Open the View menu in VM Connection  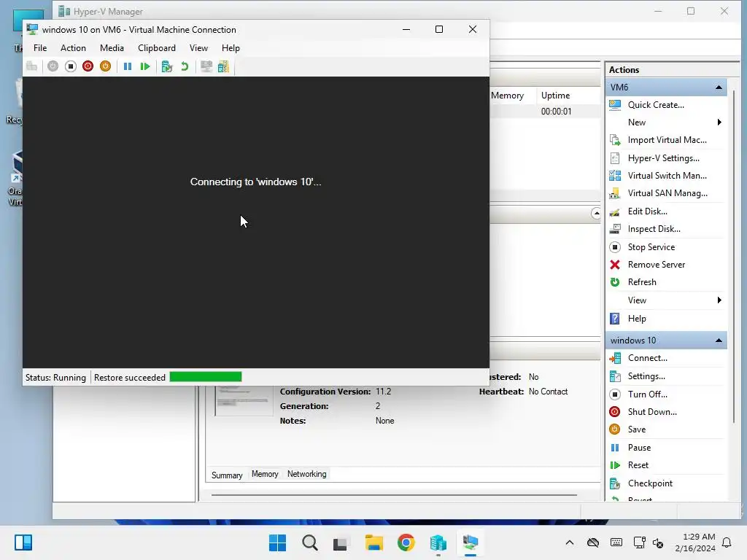[x=198, y=48]
